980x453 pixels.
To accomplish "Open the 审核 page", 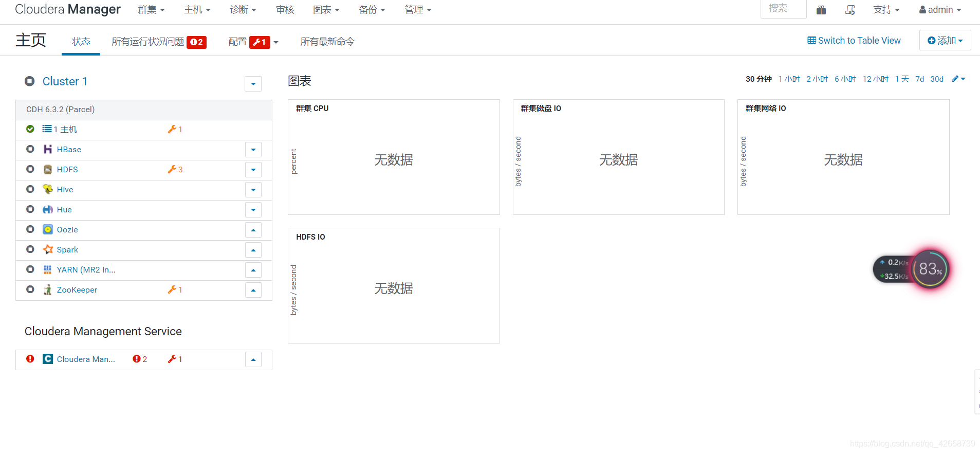I will click(x=285, y=10).
